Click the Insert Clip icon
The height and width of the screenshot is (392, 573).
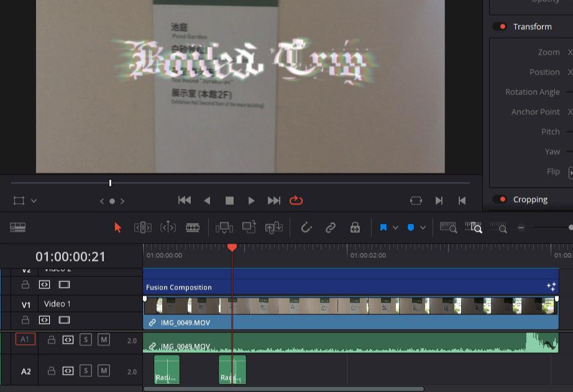224,227
